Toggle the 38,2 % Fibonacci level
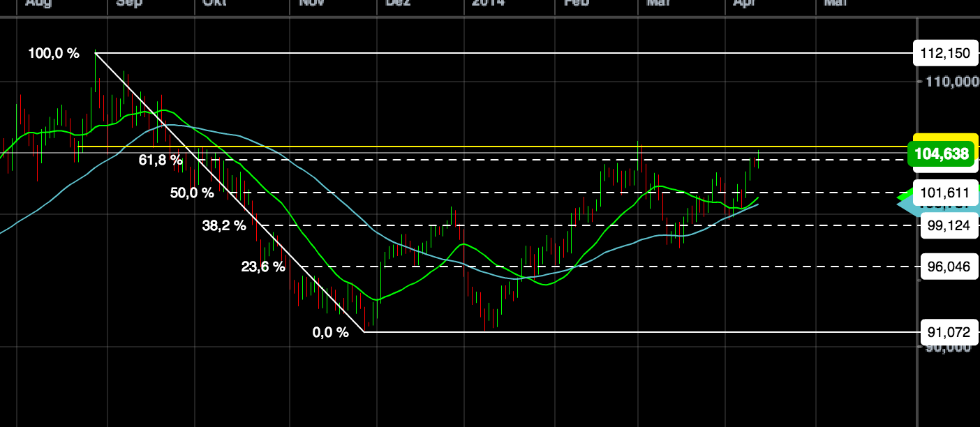The image size is (980, 427). click(223, 225)
